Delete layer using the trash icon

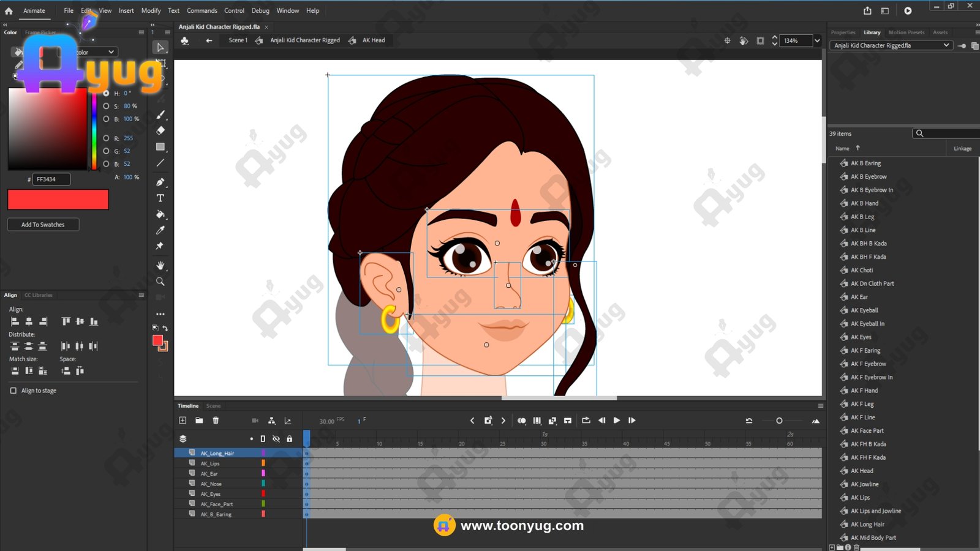coord(216,421)
